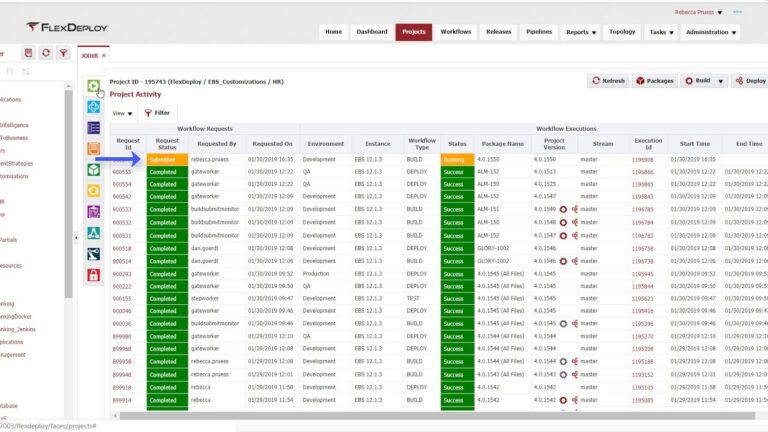Close the XXHR project tab
This screenshot has height=432, width=768.
(104, 56)
